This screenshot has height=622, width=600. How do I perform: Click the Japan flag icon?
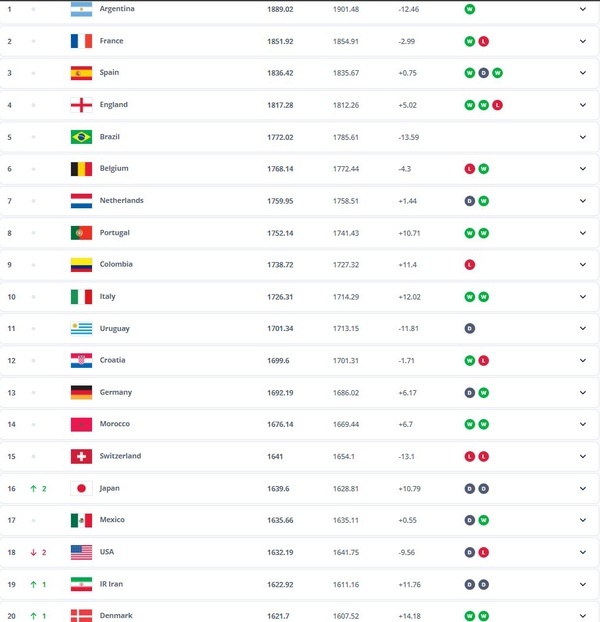pos(81,488)
